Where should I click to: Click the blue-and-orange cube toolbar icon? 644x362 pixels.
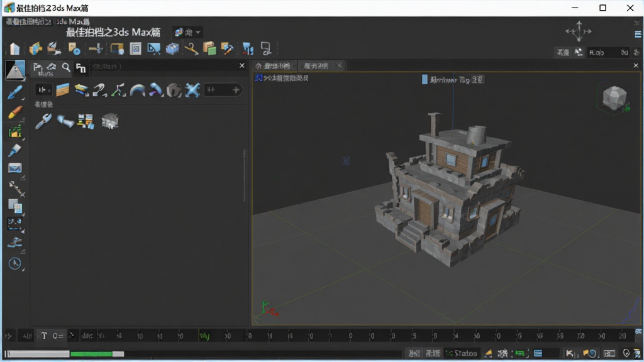pos(35,49)
